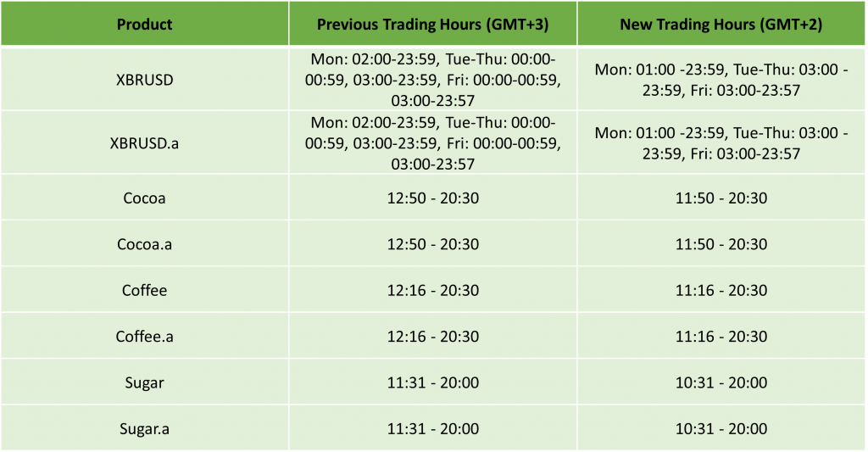Select Sugar previous hours 11:31 - 20:00
The image size is (868, 452).
432,382
